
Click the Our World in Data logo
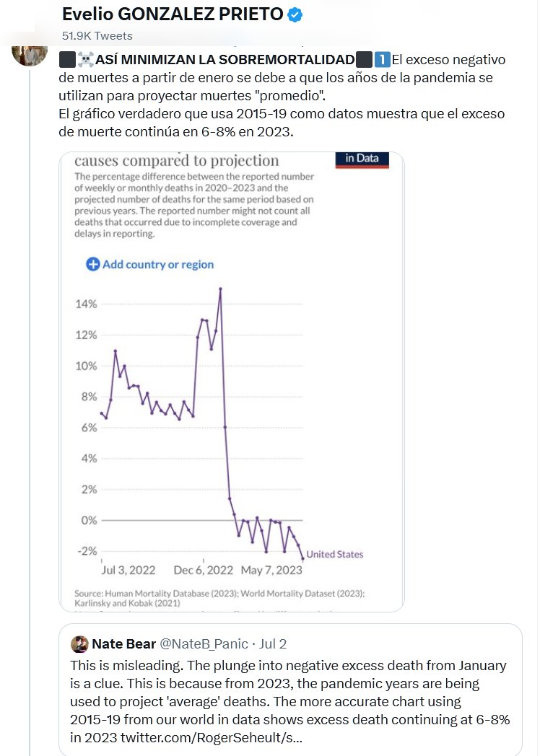point(362,159)
